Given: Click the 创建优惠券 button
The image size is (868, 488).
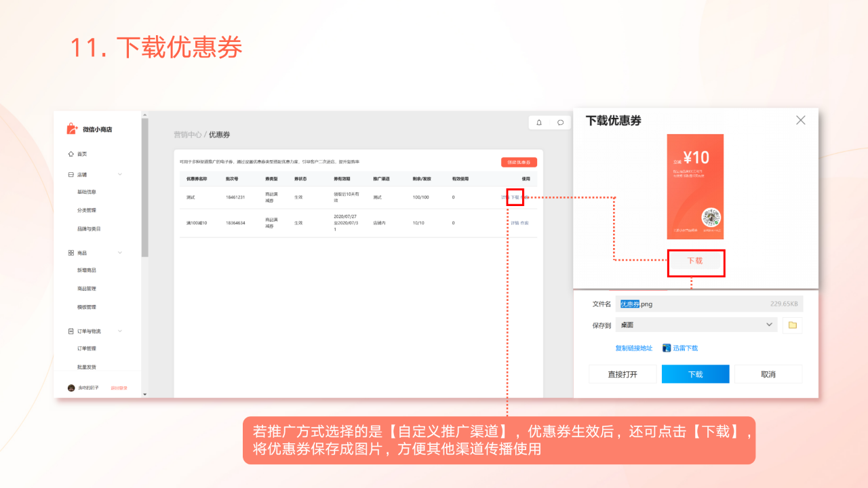Looking at the screenshot, I should (519, 162).
